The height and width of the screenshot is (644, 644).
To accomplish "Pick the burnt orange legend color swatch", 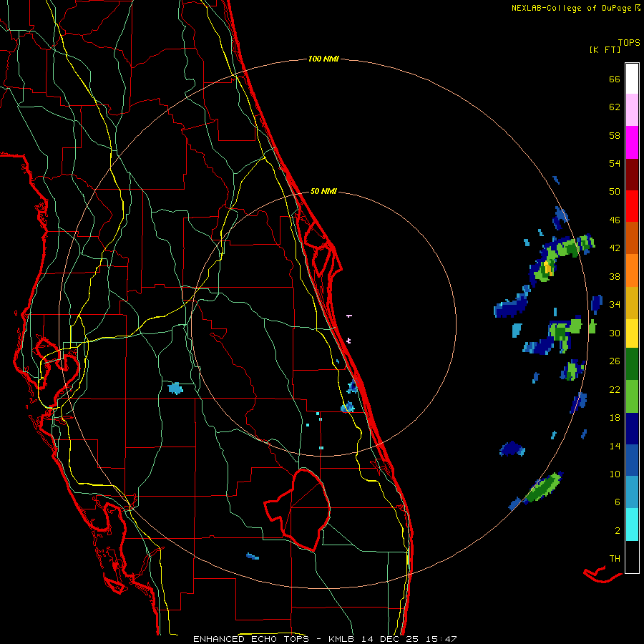I will pyautogui.click(x=632, y=238).
